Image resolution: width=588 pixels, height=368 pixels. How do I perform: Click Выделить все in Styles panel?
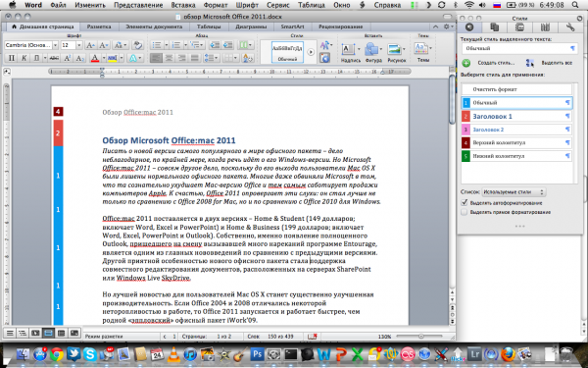[x=549, y=63]
